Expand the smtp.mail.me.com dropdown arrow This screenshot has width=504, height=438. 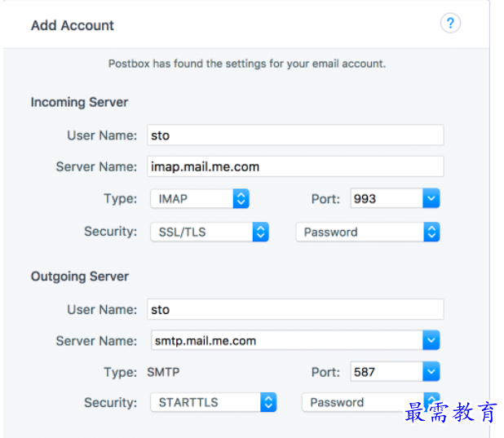click(x=431, y=340)
